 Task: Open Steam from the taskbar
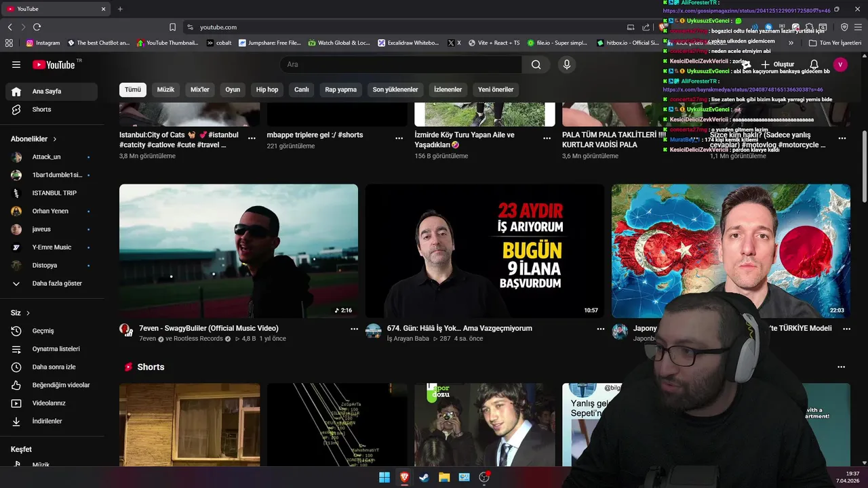point(425,477)
